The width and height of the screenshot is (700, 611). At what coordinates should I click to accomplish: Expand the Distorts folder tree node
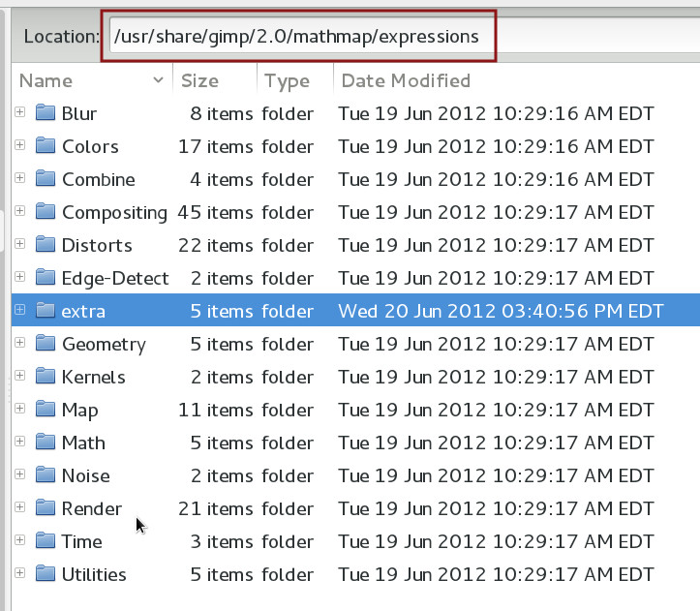(19, 244)
